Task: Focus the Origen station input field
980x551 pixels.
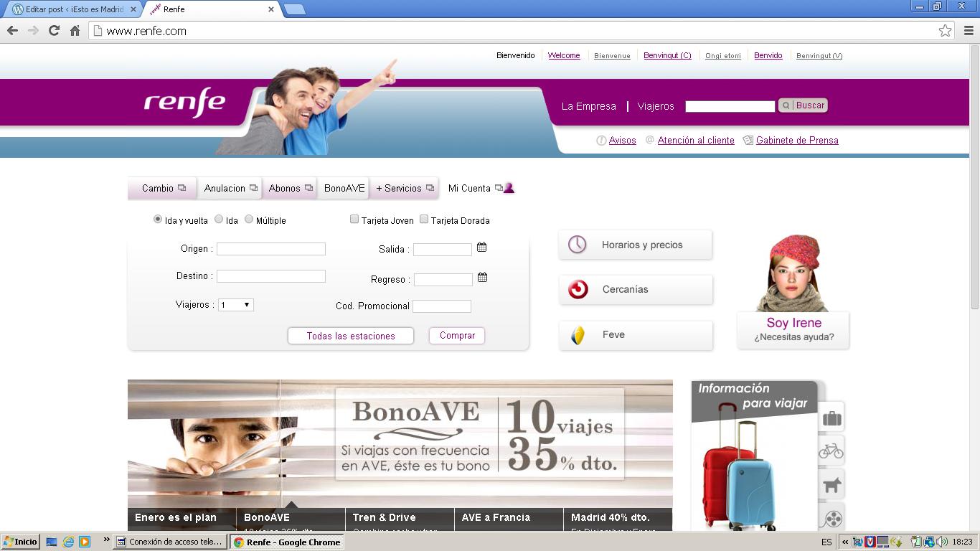Action: point(271,249)
